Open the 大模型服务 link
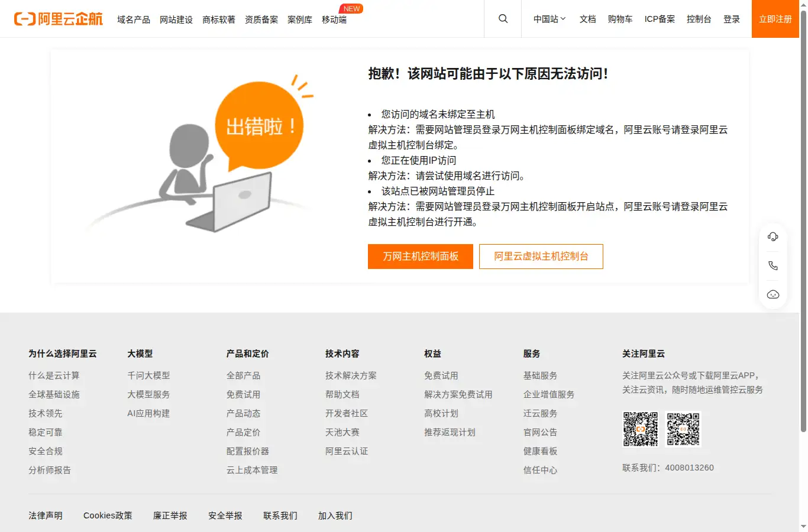This screenshot has width=808, height=532. pos(148,394)
